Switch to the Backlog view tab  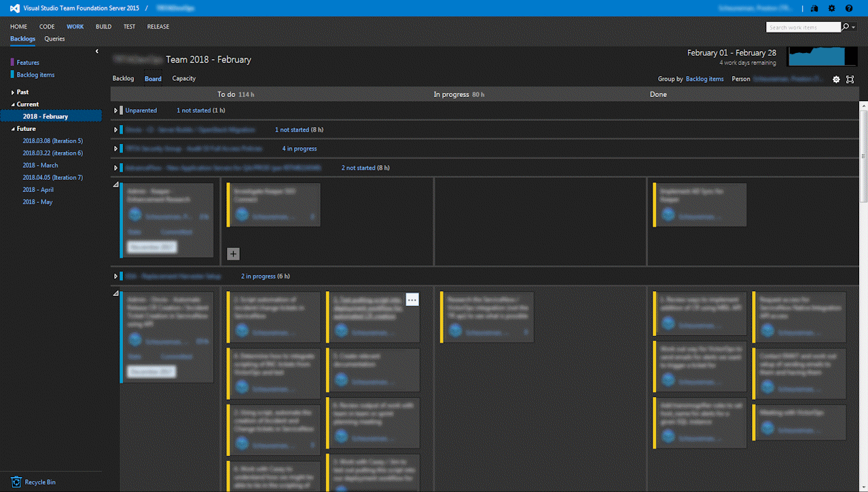pyautogui.click(x=123, y=79)
